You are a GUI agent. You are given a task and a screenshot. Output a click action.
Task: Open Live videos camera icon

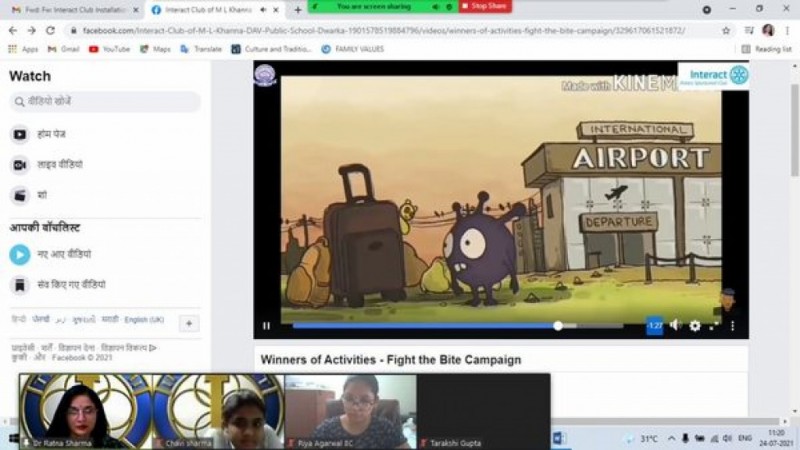(x=19, y=165)
